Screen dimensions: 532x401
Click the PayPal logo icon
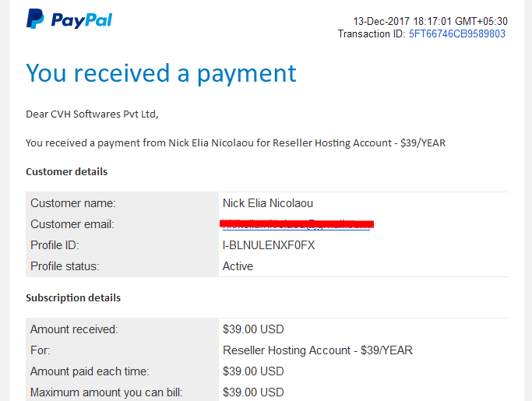[35, 19]
